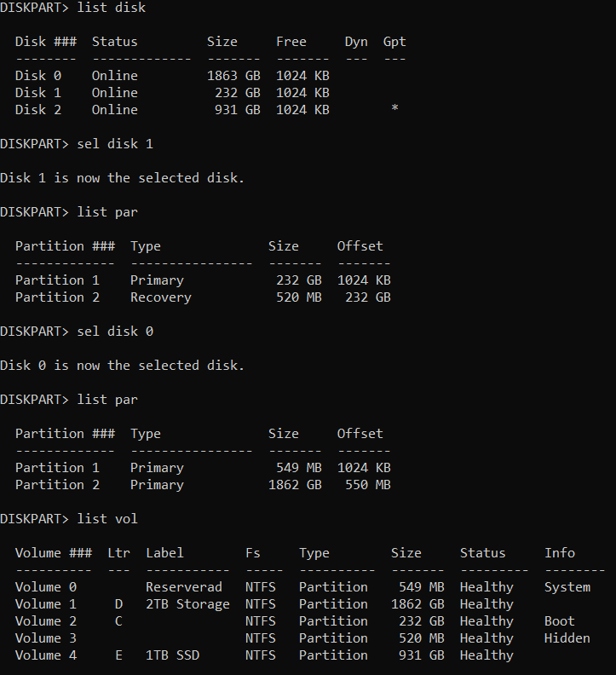
Task: Click the 'Volume 2' row label
Action: click(46, 621)
